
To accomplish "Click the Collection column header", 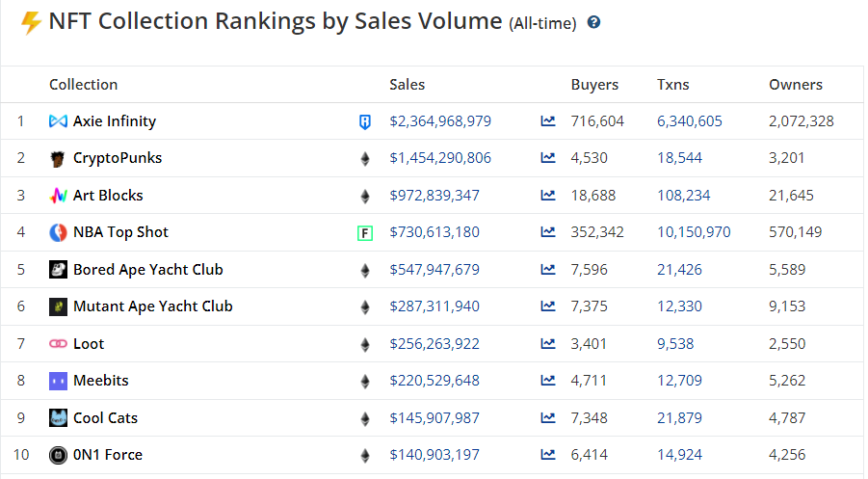I will click(83, 85).
